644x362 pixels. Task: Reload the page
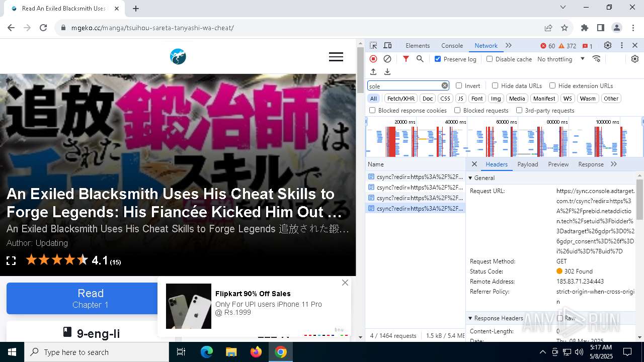pos(43,28)
